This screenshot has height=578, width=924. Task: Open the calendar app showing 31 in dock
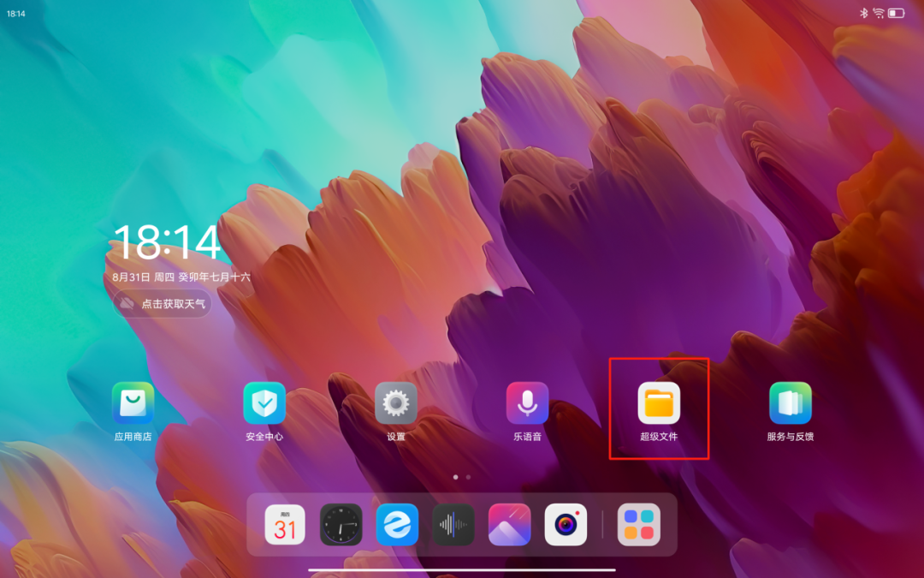point(285,524)
